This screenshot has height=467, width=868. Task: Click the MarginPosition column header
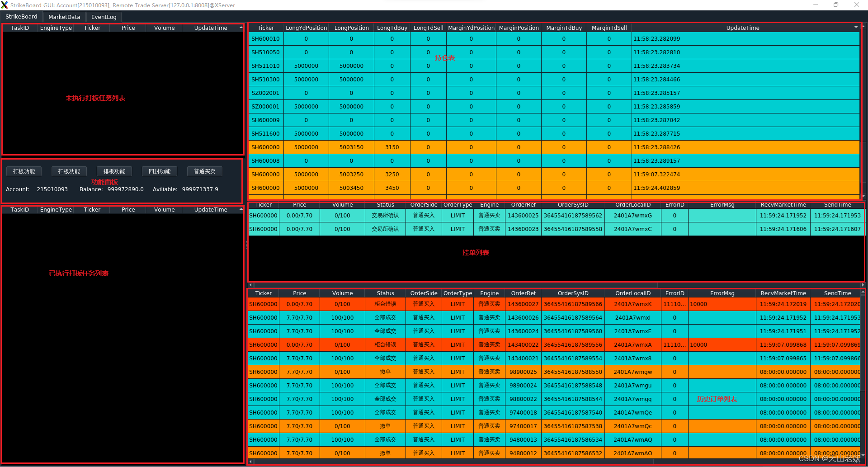[x=519, y=28]
